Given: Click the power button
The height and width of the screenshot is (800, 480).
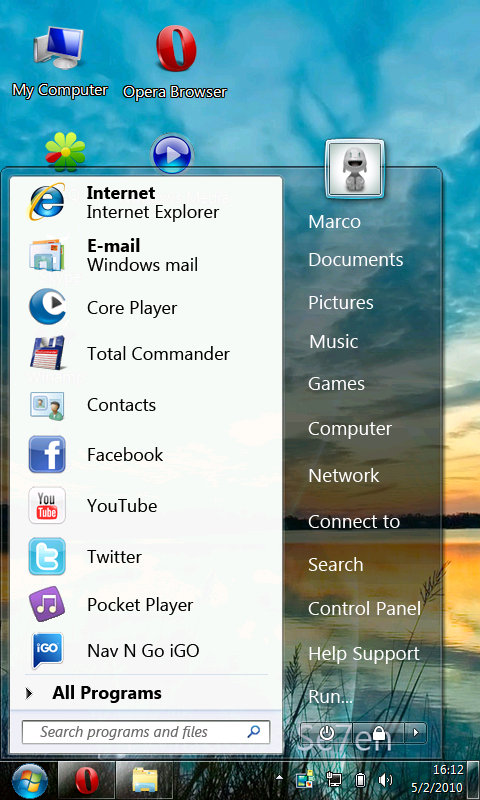Looking at the screenshot, I should click(x=326, y=733).
